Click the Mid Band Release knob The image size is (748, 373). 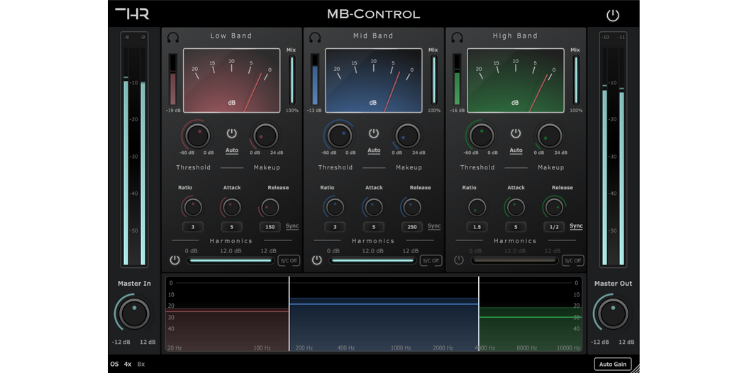click(x=412, y=207)
